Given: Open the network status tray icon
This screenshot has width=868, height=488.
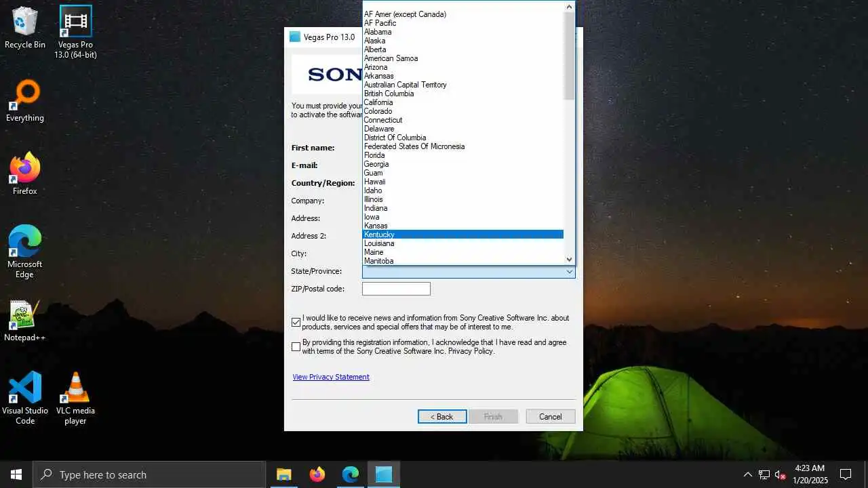Looking at the screenshot, I should click(764, 474).
